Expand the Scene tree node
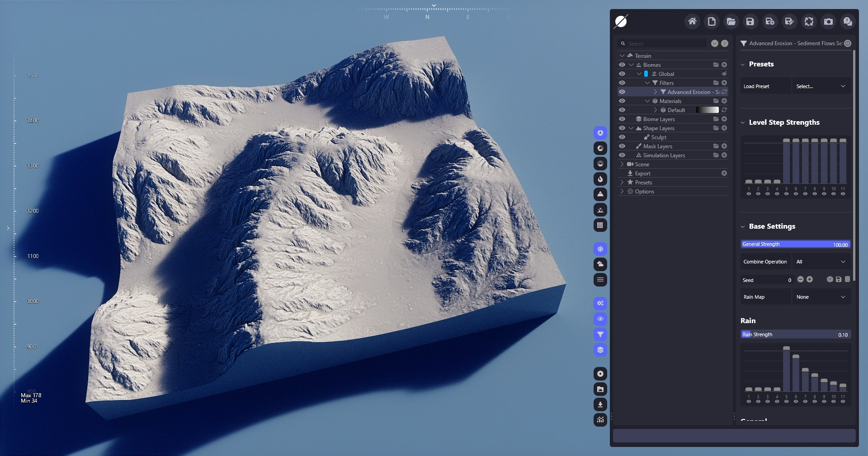868x456 pixels. (622, 164)
